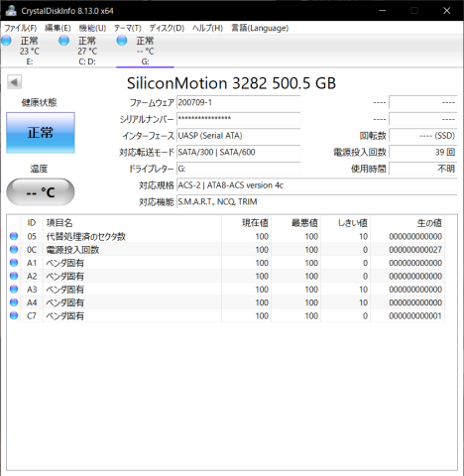464x476 pixels.
Task: Click the status orb of attribute A4
Action: pyautogui.click(x=14, y=302)
